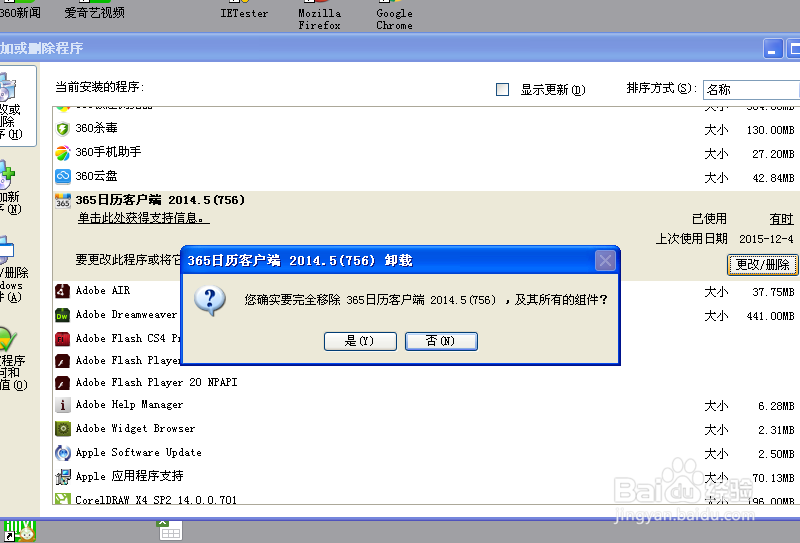This screenshot has width=800, height=543.
Task: Select the 360云盘 cloud icon
Action: (x=63, y=177)
